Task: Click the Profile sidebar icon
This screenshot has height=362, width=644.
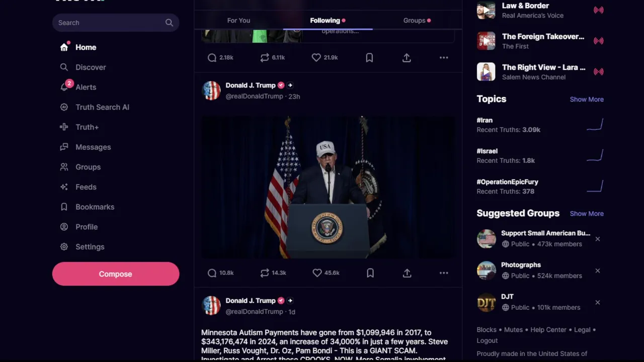Action: click(64, 227)
